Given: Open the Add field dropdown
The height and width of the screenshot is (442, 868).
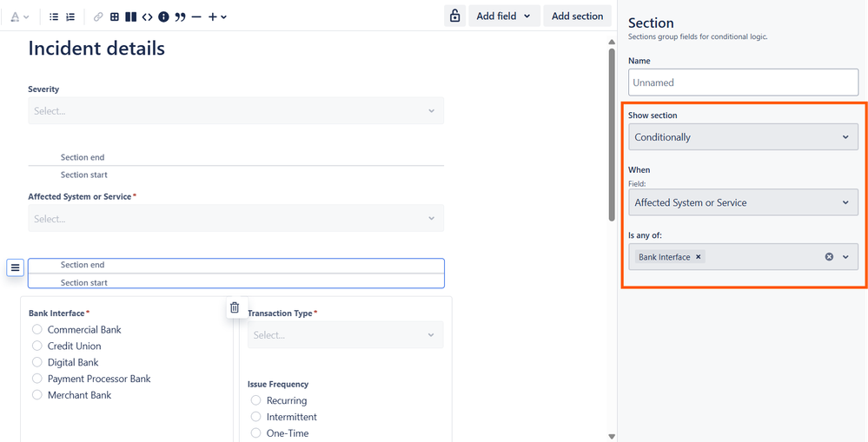Looking at the screenshot, I should [x=504, y=16].
